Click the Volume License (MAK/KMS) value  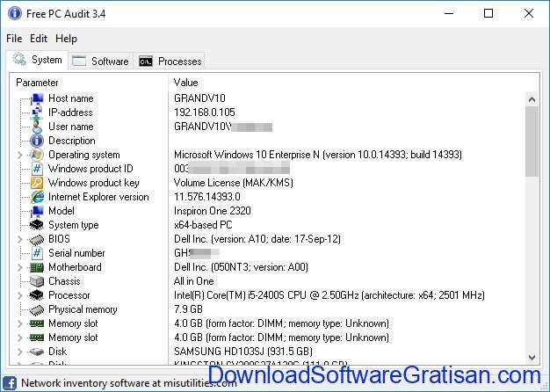coord(234,183)
